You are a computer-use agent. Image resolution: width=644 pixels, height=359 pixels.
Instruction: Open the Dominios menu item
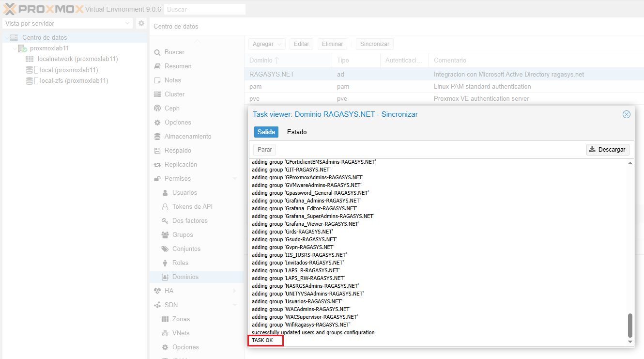(x=197, y=277)
